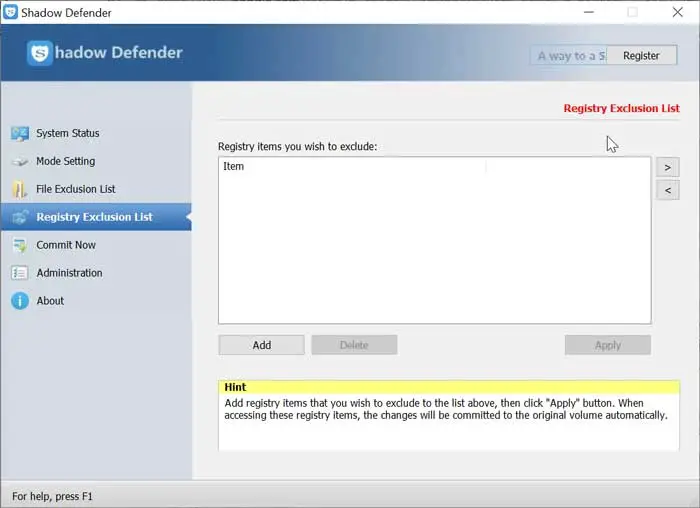Click the > arrow button beside the list
700x508 pixels.
pyautogui.click(x=668, y=167)
